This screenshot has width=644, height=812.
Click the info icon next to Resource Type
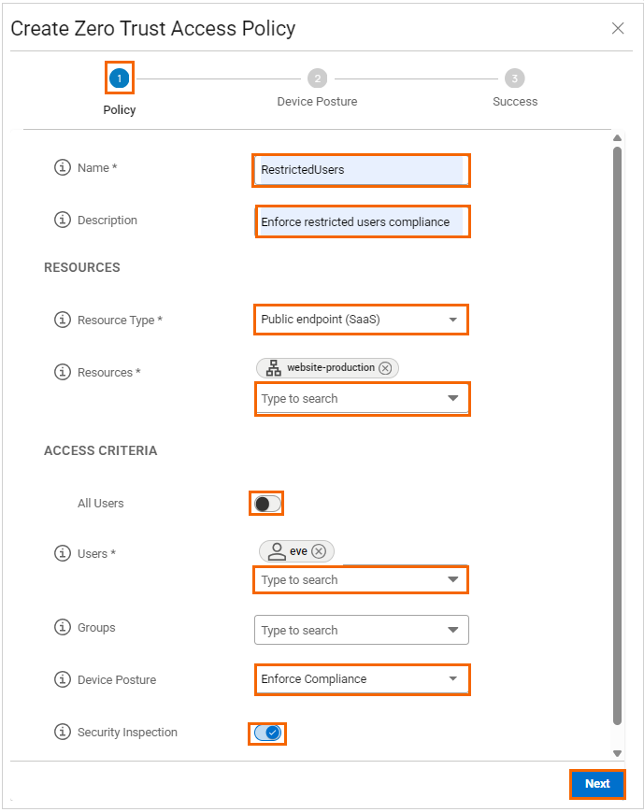click(x=63, y=321)
